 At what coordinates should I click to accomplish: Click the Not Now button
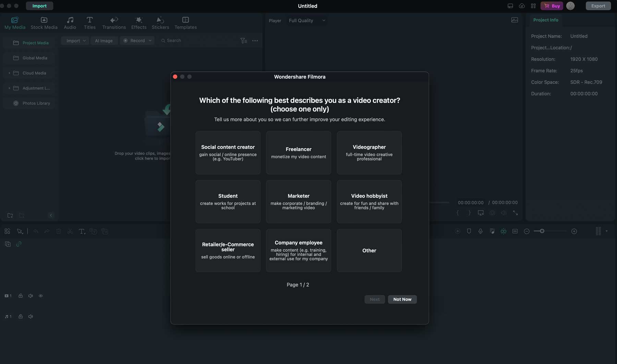(402, 299)
